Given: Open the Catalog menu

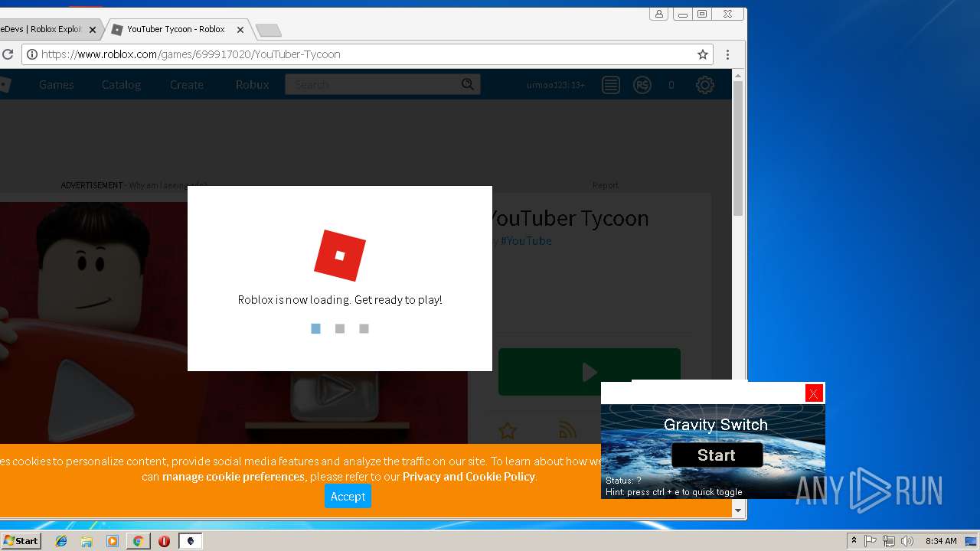Looking at the screenshot, I should [121, 85].
